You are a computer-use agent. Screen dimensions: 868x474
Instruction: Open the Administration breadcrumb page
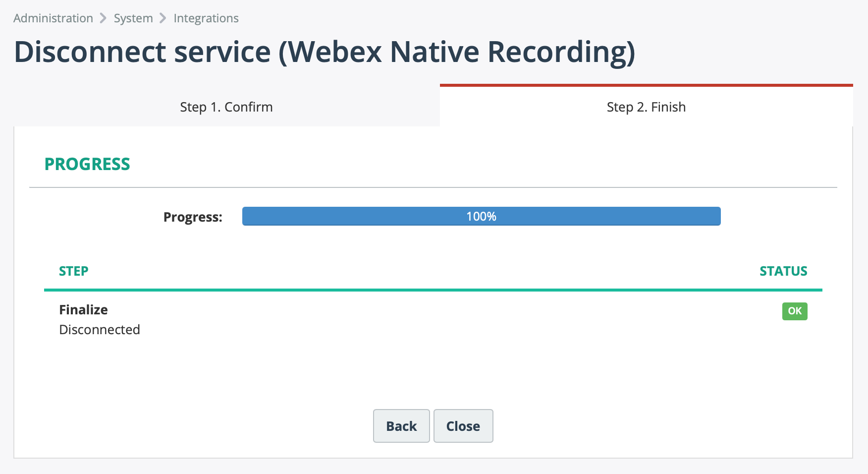pos(53,18)
